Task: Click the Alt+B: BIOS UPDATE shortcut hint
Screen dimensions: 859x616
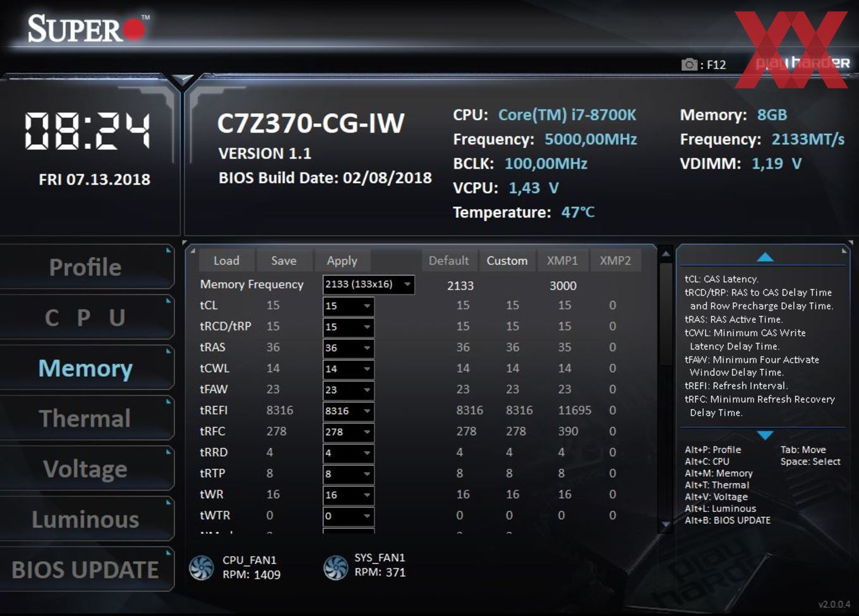Action: [x=728, y=521]
